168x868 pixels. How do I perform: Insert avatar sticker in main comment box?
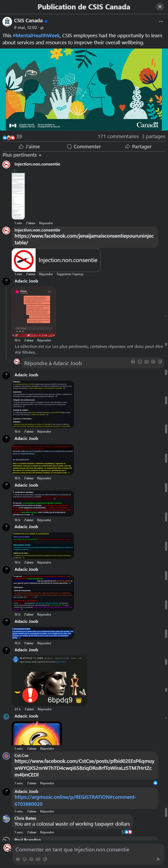[18, 859]
